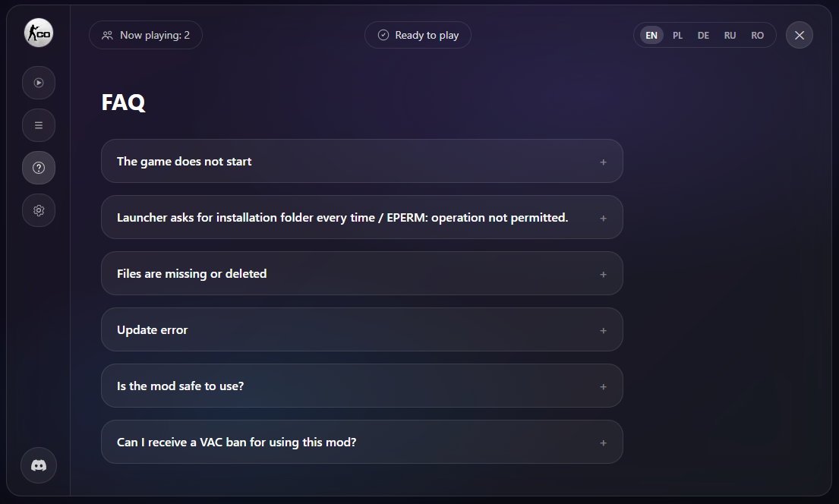The width and height of the screenshot is (839, 504).
Task: Select the RO language option
Action: (x=757, y=35)
